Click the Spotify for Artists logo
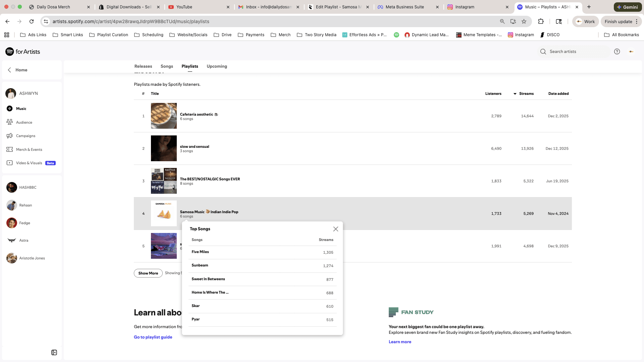 click(23, 52)
